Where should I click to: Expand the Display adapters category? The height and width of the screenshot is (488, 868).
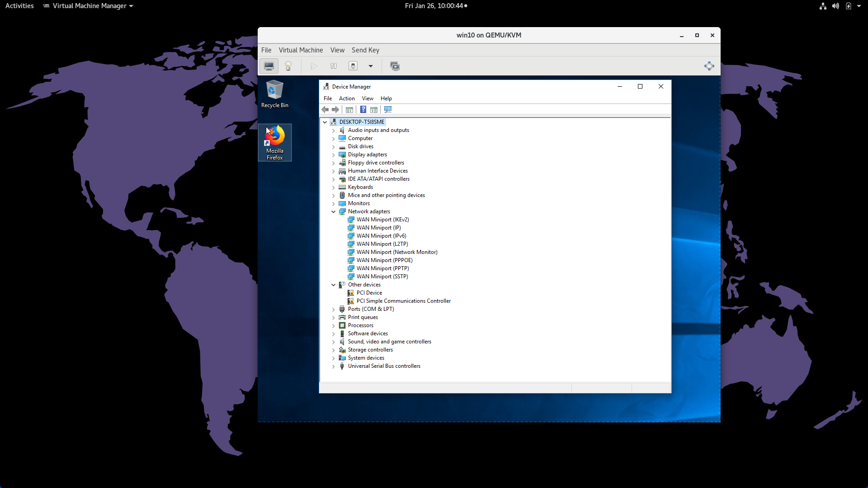pos(334,155)
